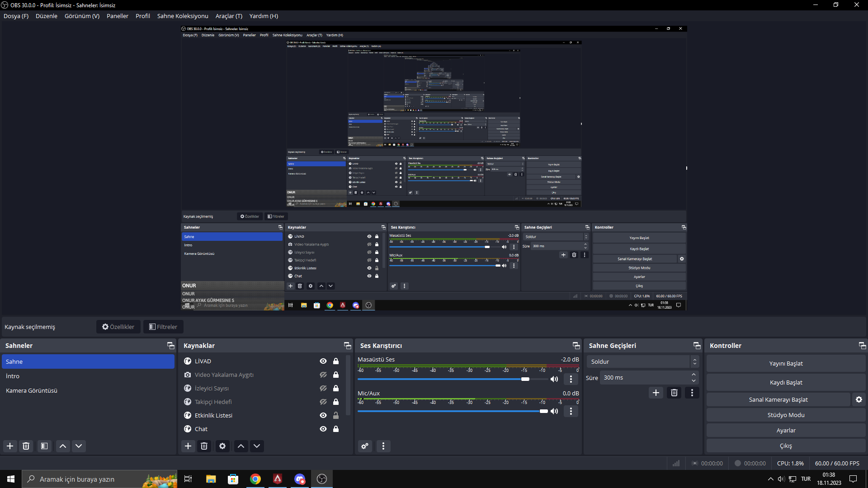Pop out the Sahneler dock panel
This screenshot has height=488, width=868.
coord(170,346)
